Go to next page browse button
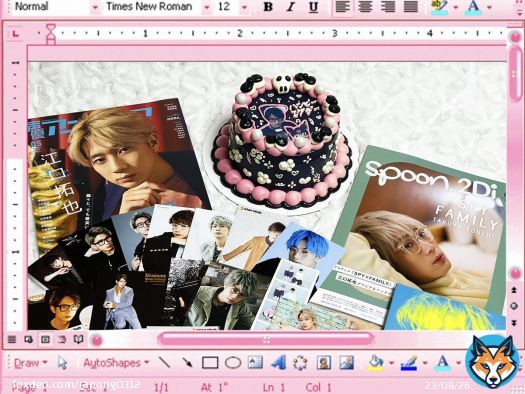Viewport: 525px width, 394px height. [514, 323]
